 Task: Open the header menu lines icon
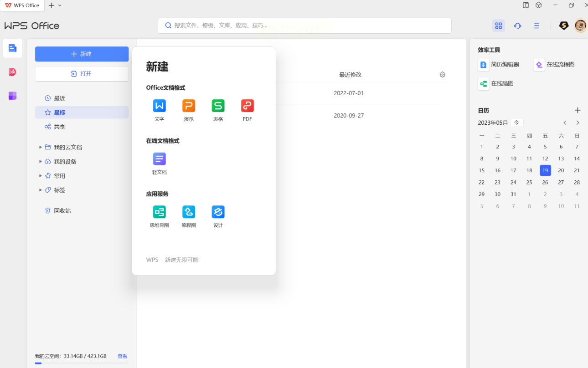(536, 26)
